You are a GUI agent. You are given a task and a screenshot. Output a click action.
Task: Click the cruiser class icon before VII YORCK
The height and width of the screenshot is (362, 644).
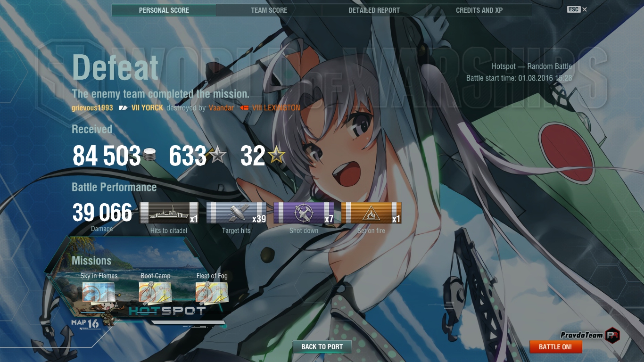pos(124,108)
